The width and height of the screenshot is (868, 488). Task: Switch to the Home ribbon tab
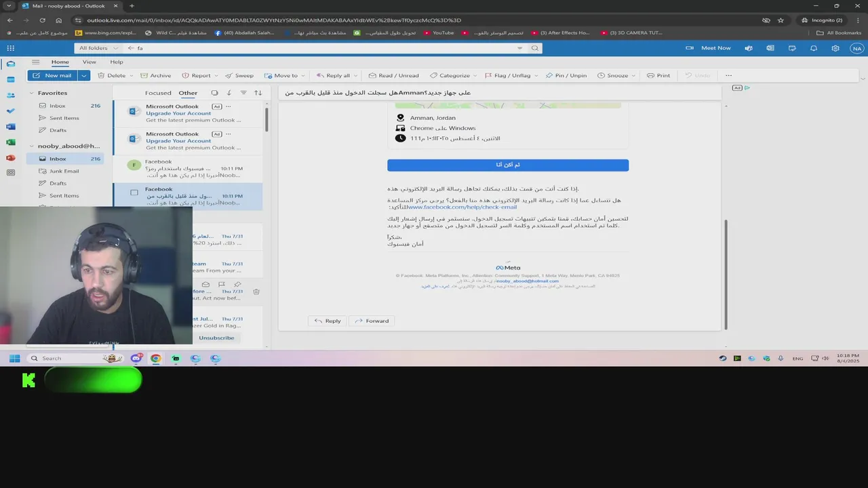click(x=60, y=62)
